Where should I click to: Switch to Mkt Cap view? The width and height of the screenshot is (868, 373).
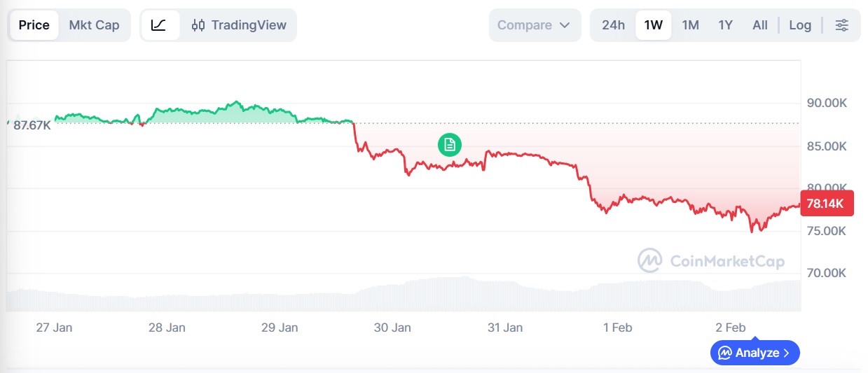pyautogui.click(x=94, y=25)
